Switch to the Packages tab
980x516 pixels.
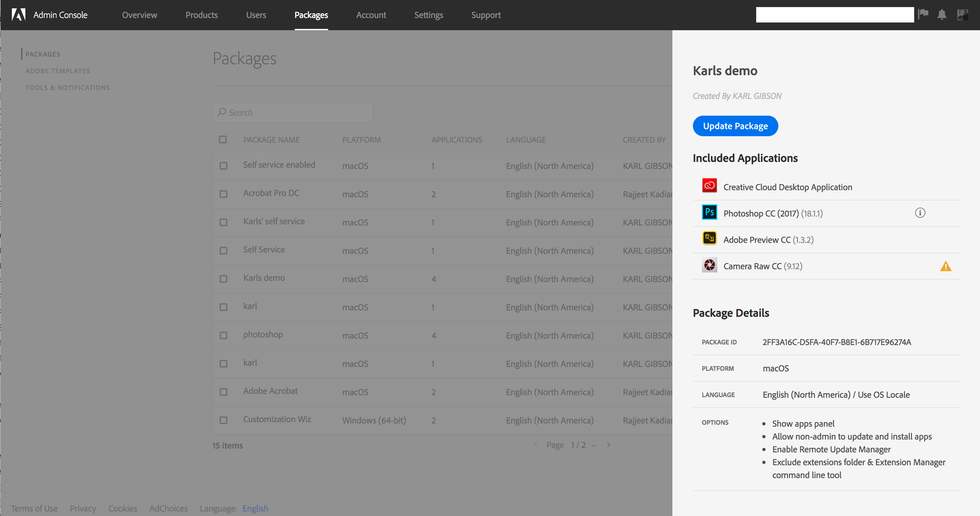(311, 15)
